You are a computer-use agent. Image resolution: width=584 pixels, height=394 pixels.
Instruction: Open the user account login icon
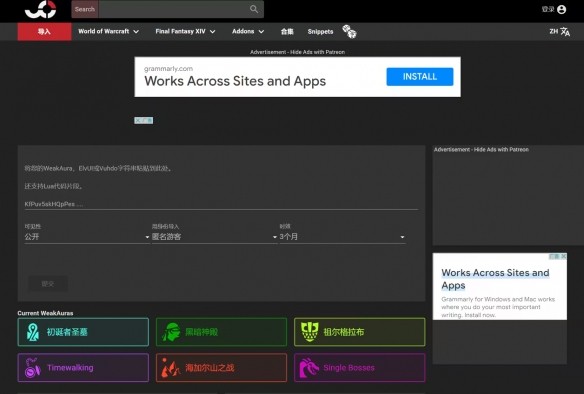(x=561, y=9)
